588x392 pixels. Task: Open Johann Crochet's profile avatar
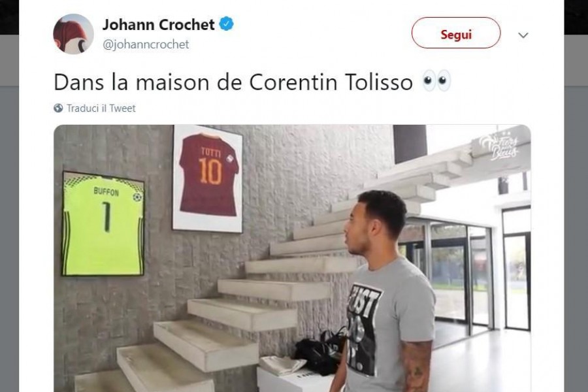tap(73, 34)
